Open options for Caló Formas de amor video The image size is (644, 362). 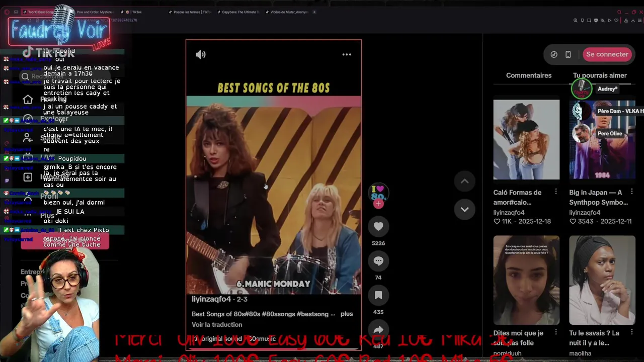[555, 192]
